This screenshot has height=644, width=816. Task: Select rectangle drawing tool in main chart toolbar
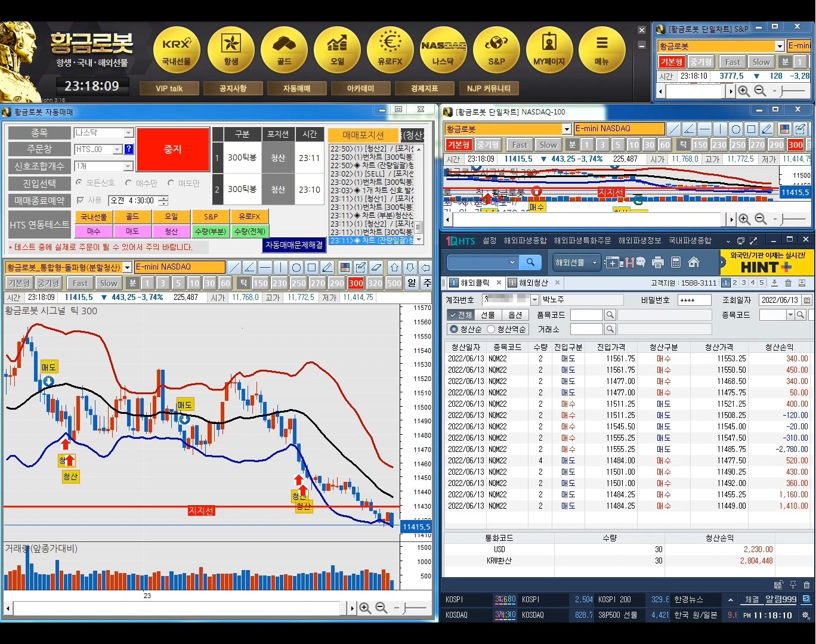pos(312,267)
